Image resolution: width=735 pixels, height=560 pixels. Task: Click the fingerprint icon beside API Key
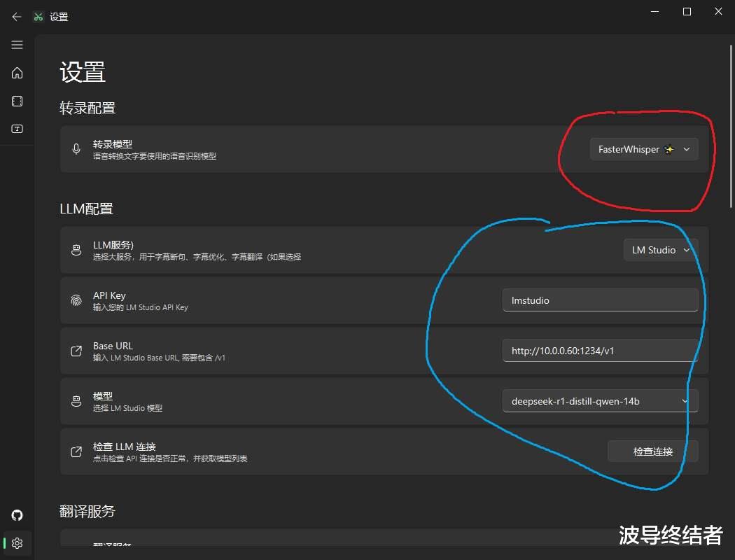(x=76, y=300)
